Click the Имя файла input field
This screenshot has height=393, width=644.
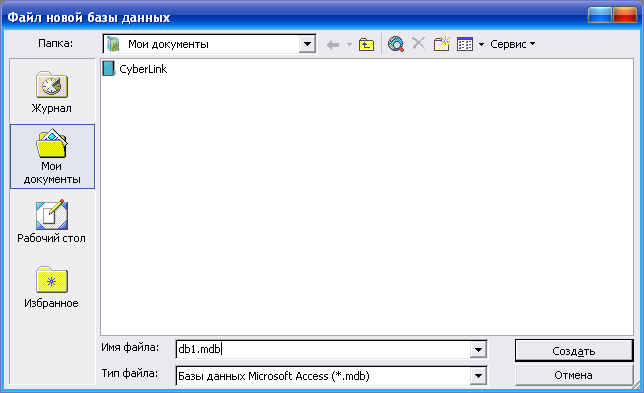tap(323, 349)
